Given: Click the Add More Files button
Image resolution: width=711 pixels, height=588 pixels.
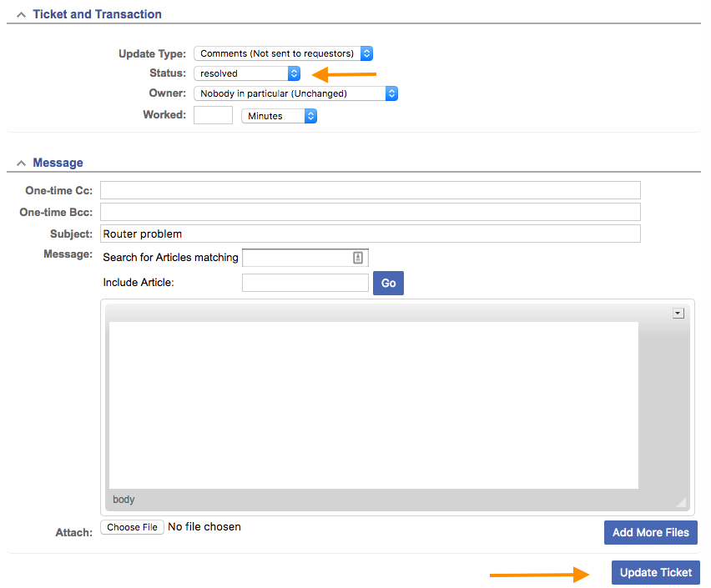Looking at the screenshot, I should [650, 532].
